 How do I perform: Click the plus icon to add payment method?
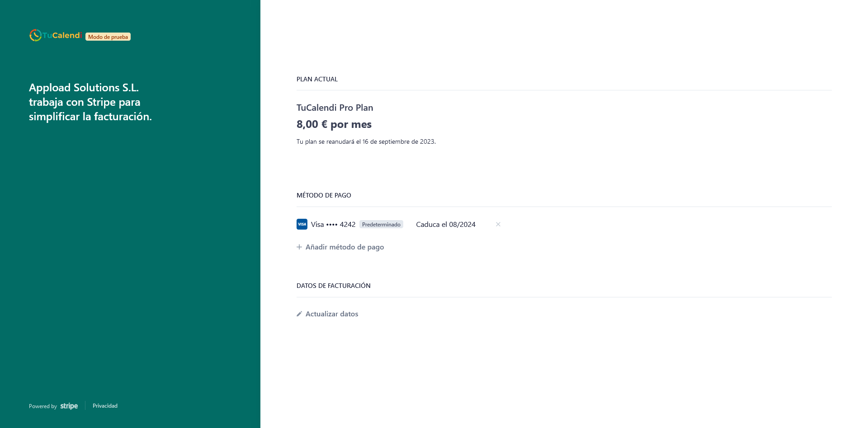point(299,247)
